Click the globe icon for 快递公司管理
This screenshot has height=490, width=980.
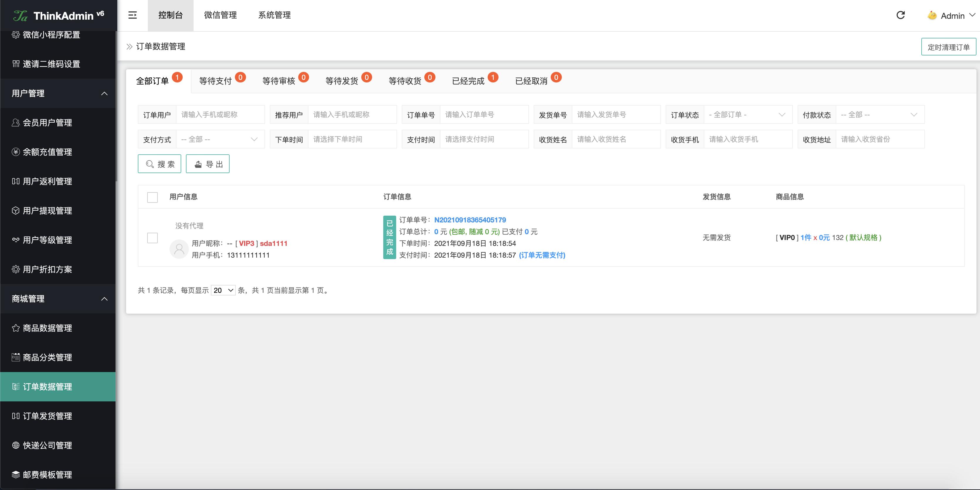(x=16, y=445)
